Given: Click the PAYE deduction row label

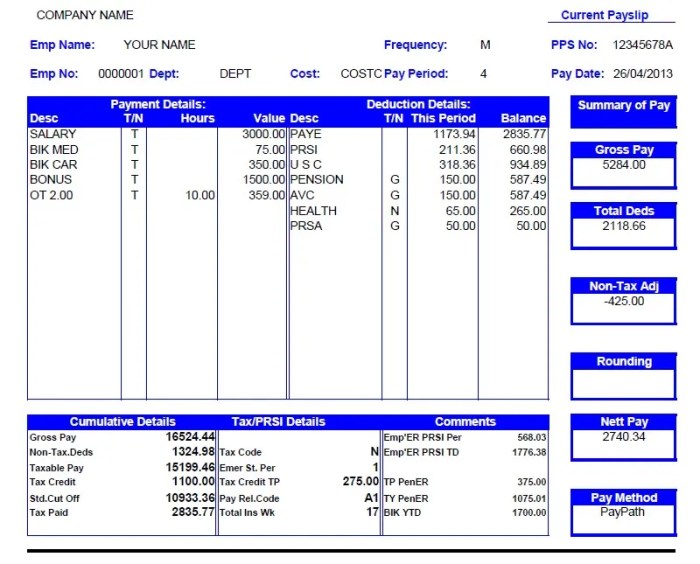Looking at the screenshot, I should 306,134.
